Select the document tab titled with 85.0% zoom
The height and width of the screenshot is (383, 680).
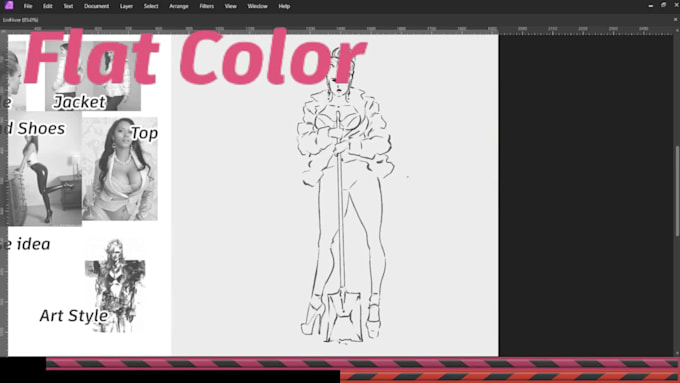pos(21,20)
